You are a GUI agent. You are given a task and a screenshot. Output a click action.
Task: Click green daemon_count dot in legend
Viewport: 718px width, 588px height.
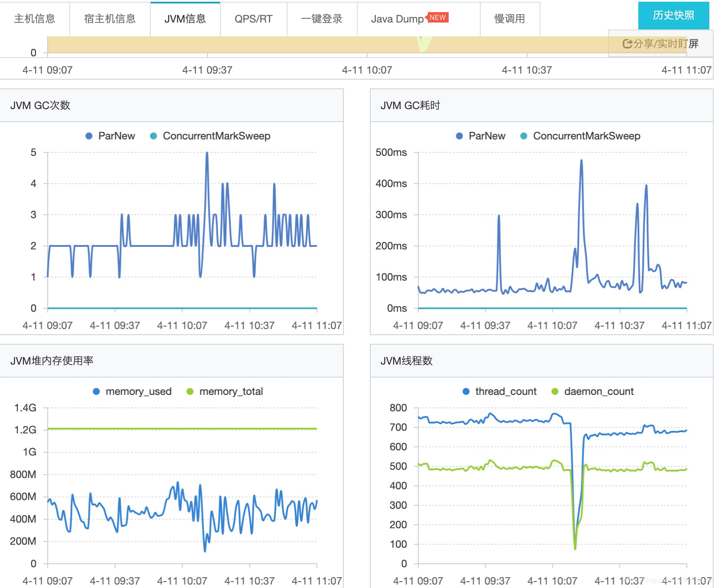point(555,391)
